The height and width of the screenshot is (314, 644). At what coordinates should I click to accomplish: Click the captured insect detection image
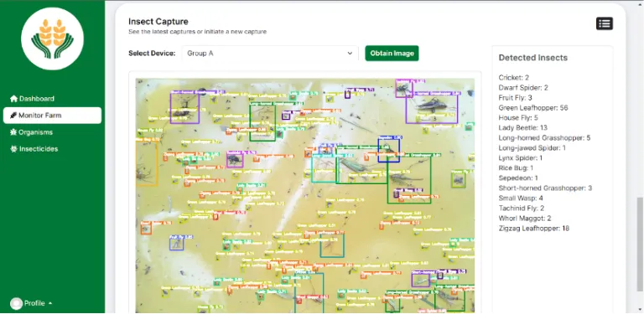click(305, 196)
